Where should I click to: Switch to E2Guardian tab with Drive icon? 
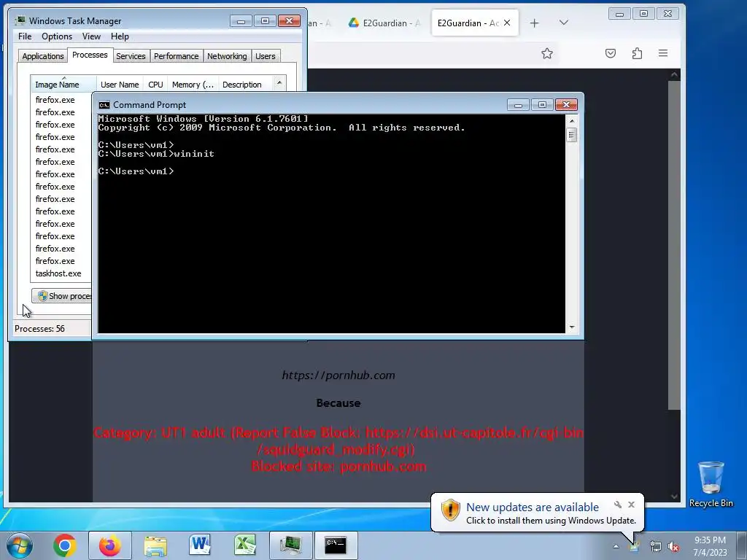384,23
